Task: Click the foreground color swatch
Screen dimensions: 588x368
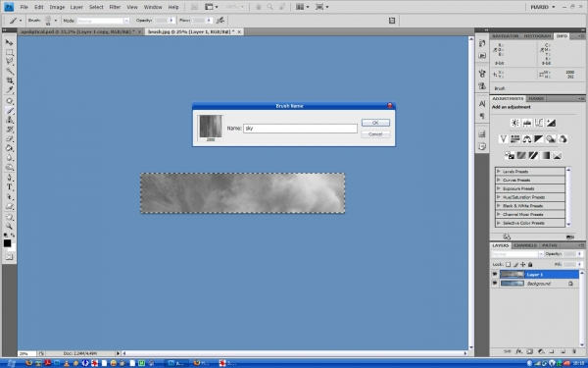Action: point(7,243)
